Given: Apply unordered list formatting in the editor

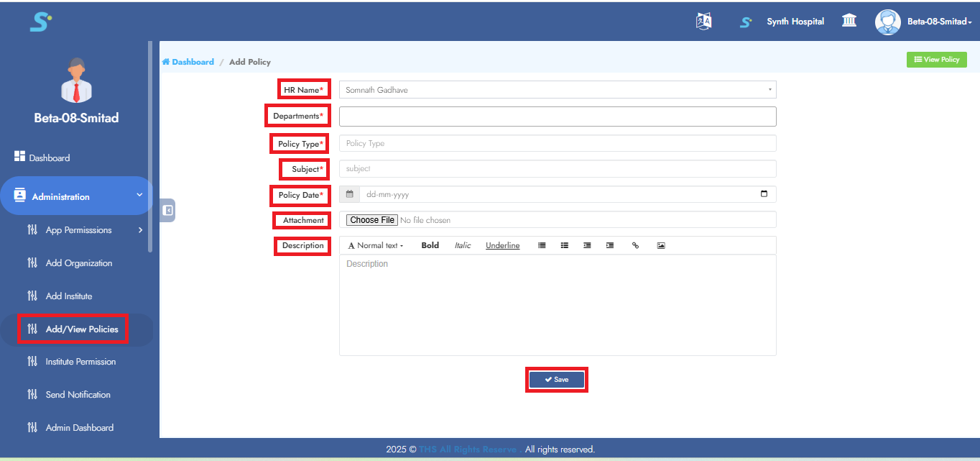Looking at the screenshot, I should point(542,246).
